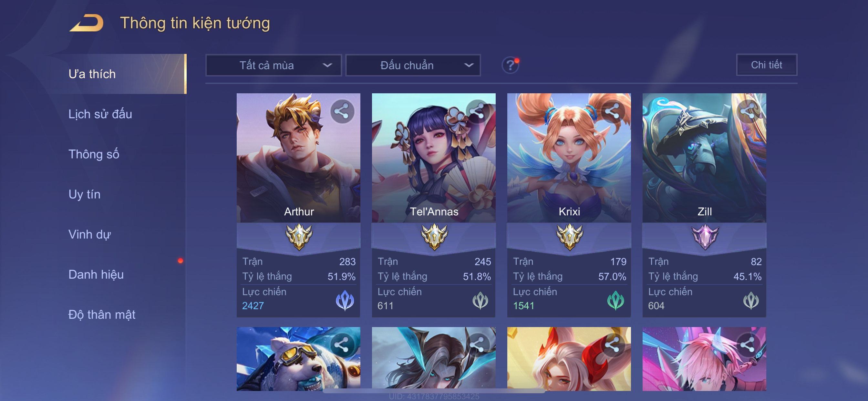The width and height of the screenshot is (868, 401).
Task: Click Zill's purple proficiency badge
Action: point(704,237)
